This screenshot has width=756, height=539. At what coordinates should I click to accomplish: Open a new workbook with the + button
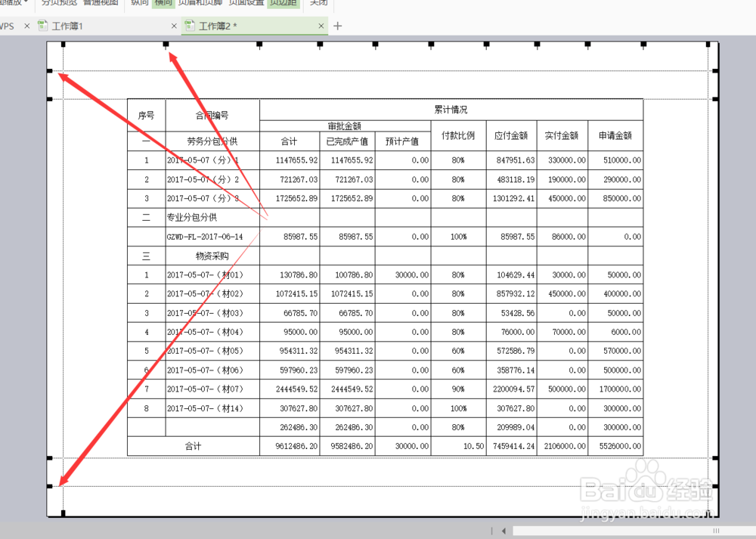point(337,26)
